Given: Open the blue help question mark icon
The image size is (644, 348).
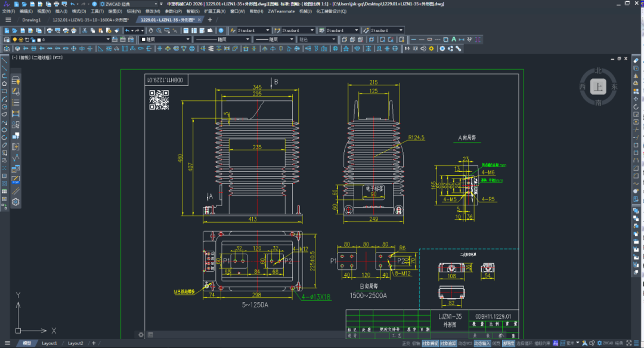Looking at the screenshot, I should [x=221, y=30].
